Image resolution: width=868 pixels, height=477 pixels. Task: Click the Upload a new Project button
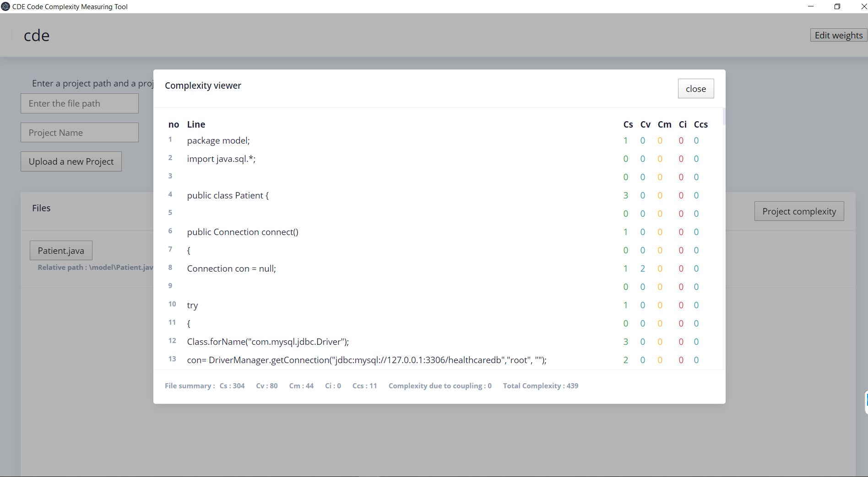click(71, 161)
